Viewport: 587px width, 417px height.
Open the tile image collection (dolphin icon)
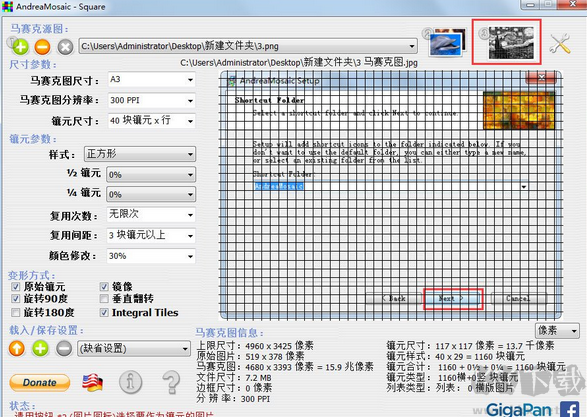tap(448, 42)
